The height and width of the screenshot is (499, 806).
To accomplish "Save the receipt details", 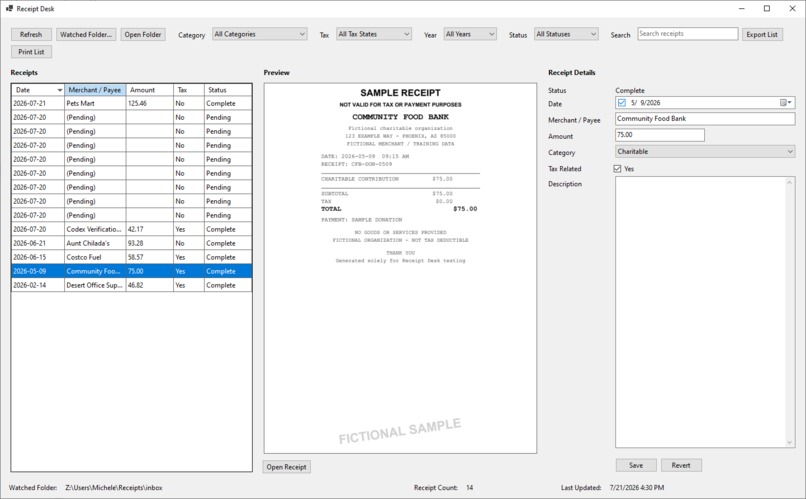I will [636, 465].
